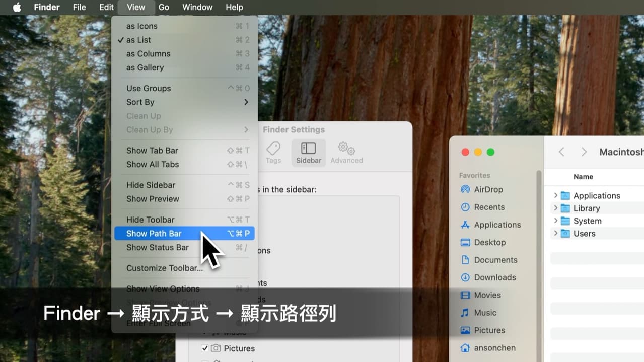Enable Use Groups in View menu

click(185, 88)
